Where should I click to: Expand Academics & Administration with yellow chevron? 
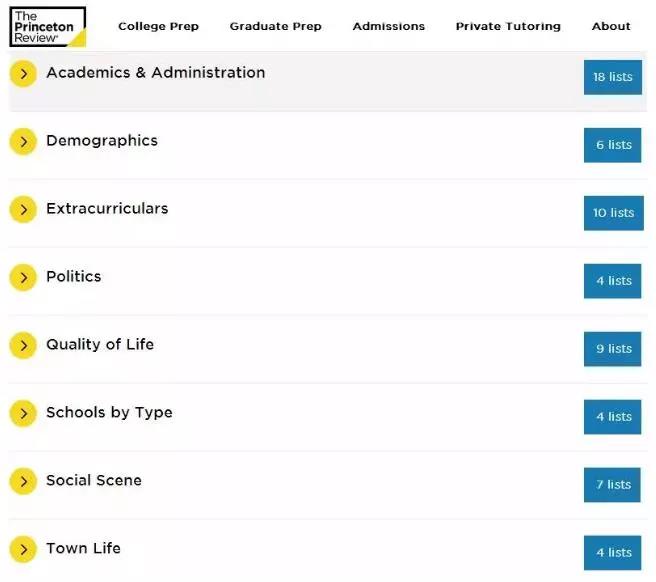[23, 74]
